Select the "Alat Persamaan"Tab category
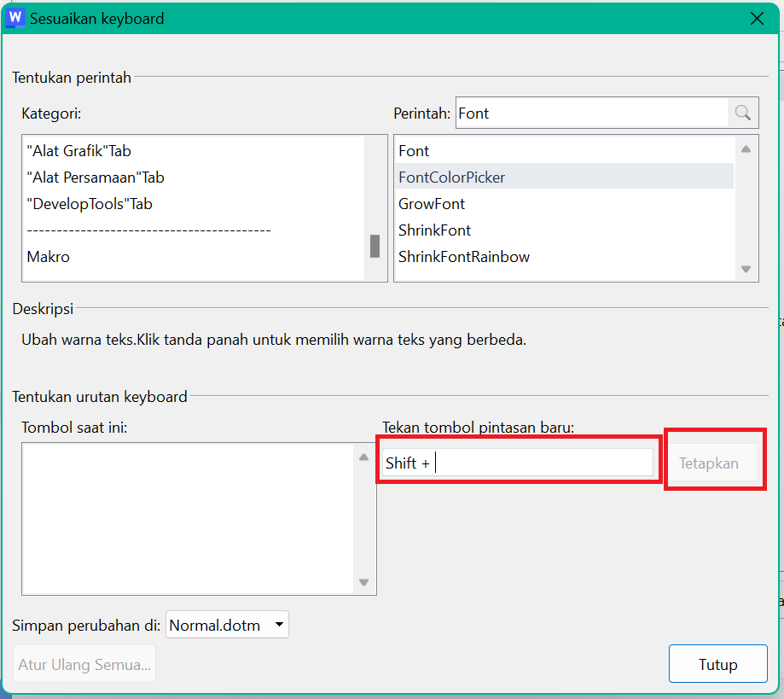The image size is (784, 699). coord(96,178)
